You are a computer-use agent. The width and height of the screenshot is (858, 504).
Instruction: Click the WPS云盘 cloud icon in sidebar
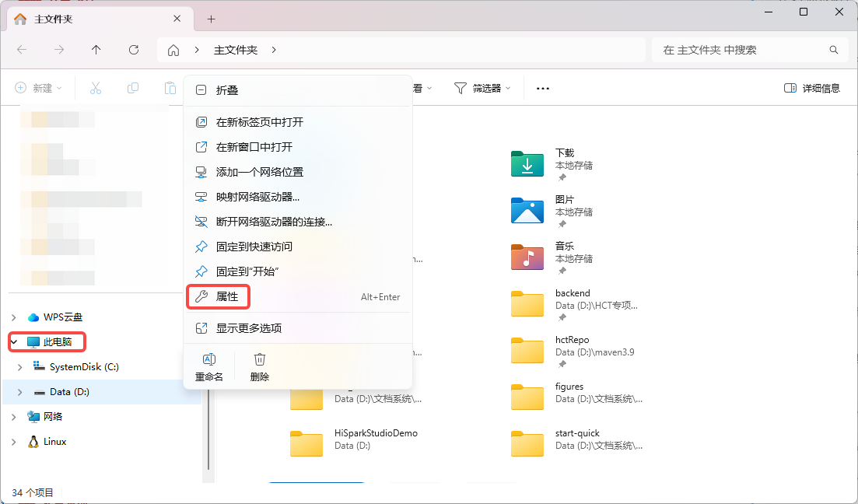(x=33, y=317)
